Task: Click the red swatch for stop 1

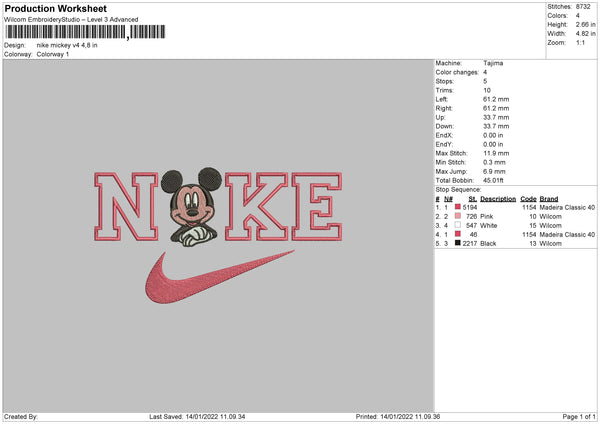Action: pos(458,207)
